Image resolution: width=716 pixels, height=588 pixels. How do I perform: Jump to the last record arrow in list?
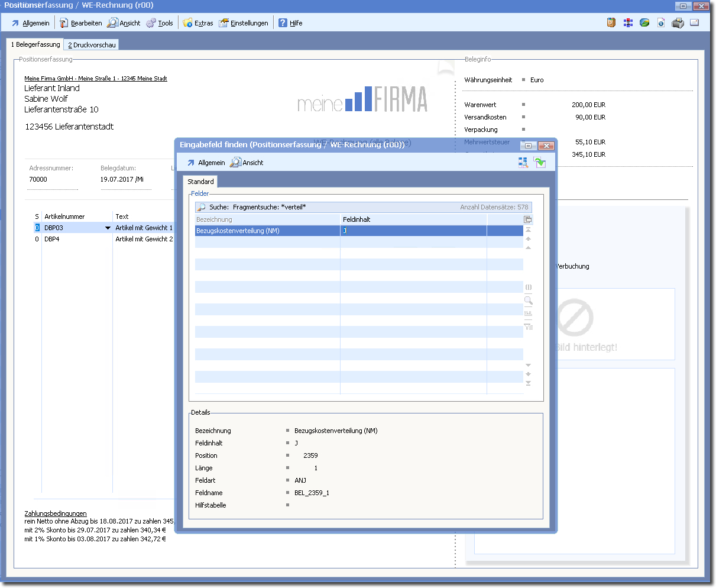[x=528, y=383]
